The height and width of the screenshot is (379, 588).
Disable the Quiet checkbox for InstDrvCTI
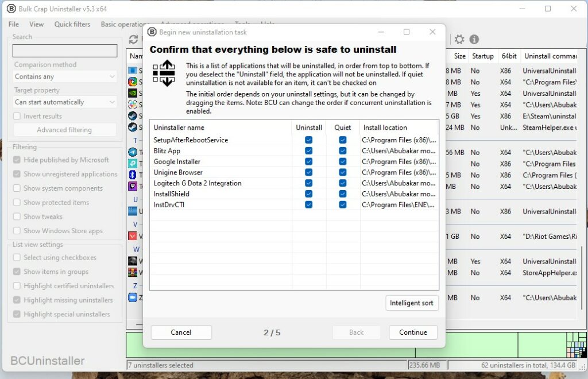coord(343,204)
